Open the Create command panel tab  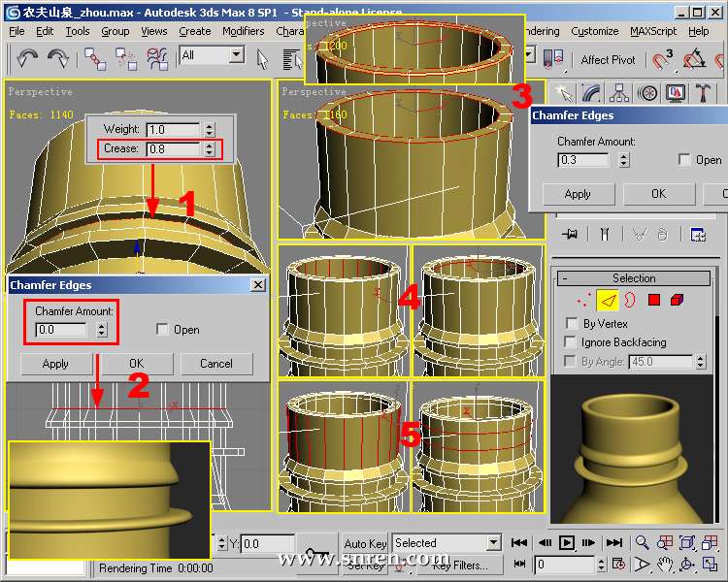[563, 93]
